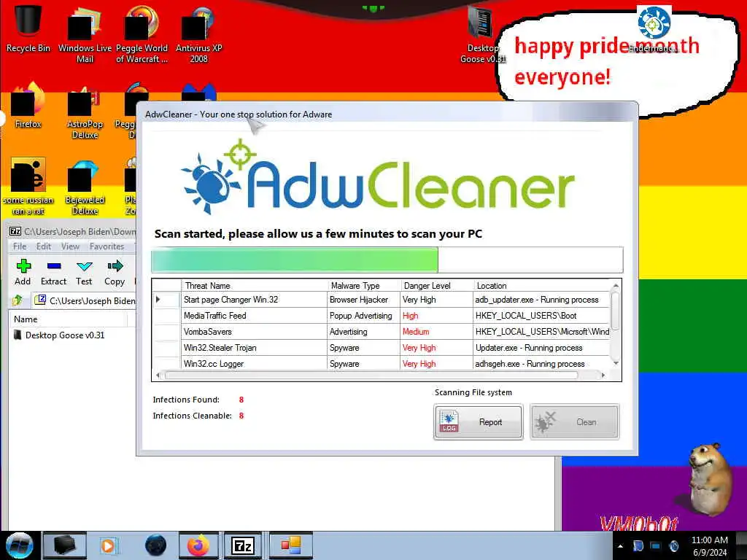
Task: Click the Name column header in 7-Zip
Action: 68,319
